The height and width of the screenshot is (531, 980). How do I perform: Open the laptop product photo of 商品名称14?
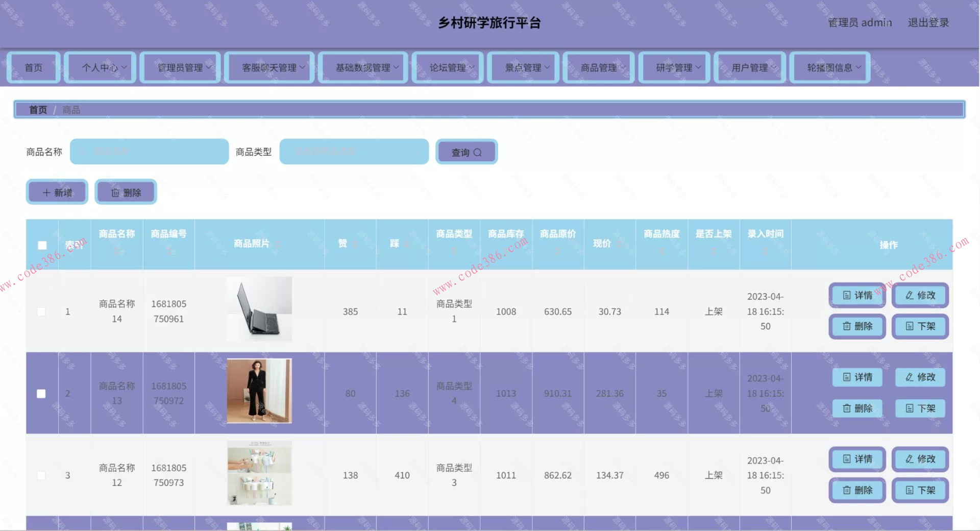(259, 309)
